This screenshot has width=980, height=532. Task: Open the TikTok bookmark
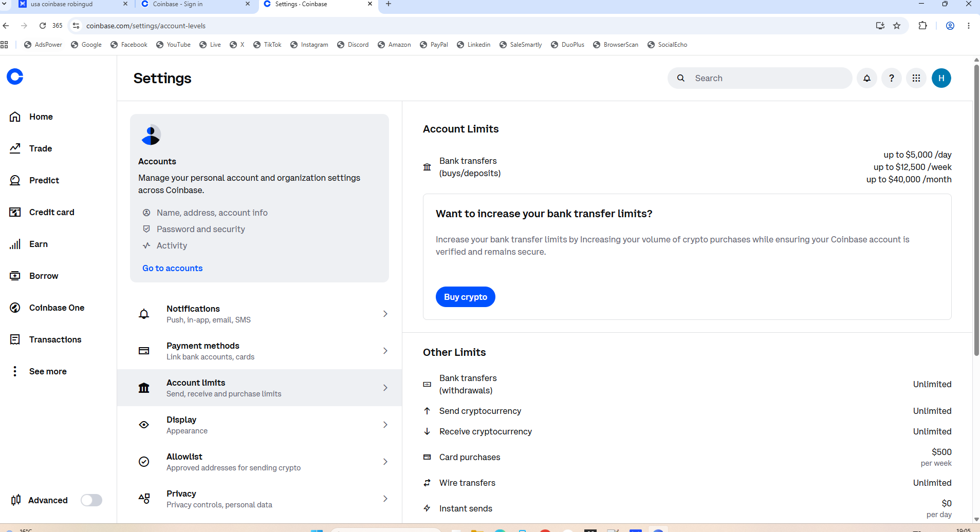(x=267, y=45)
